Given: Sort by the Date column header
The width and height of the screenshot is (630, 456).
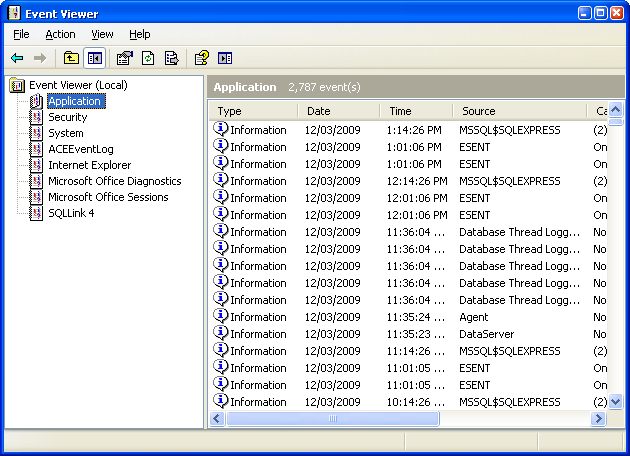Looking at the screenshot, I should (x=339, y=111).
